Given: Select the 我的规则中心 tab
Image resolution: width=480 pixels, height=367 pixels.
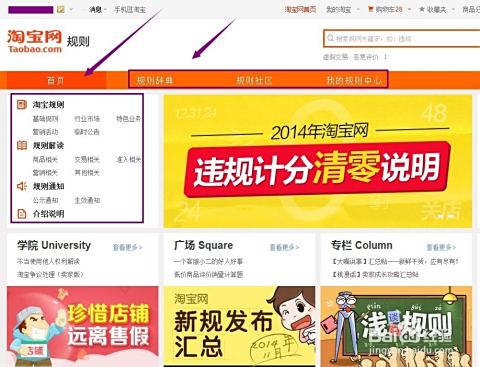Looking at the screenshot, I should [x=354, y=80].
